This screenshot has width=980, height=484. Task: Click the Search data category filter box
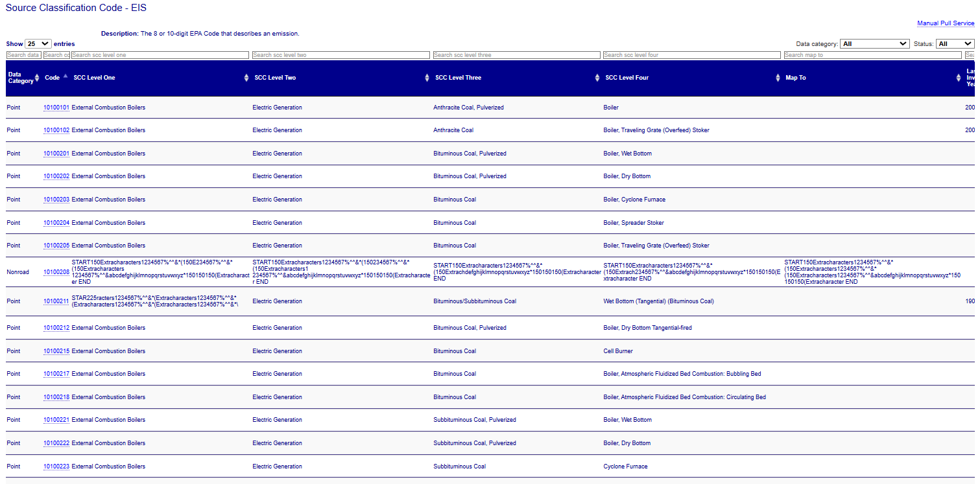coord(24,55)
